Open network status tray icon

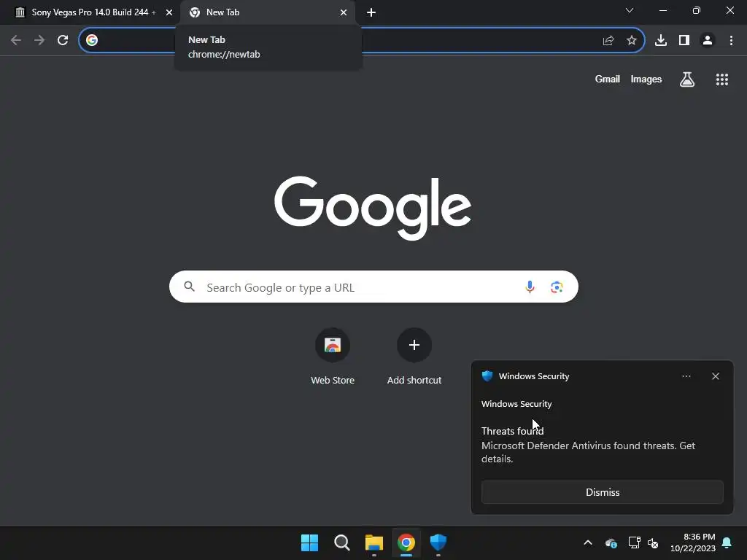pyautogui.click(x=634, y=542)
